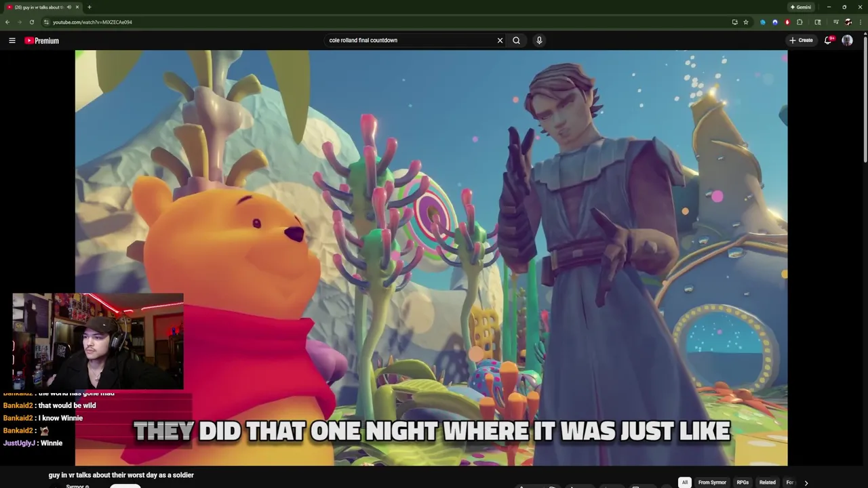
Task: Clear the search box text
Action: click(500, 41)
